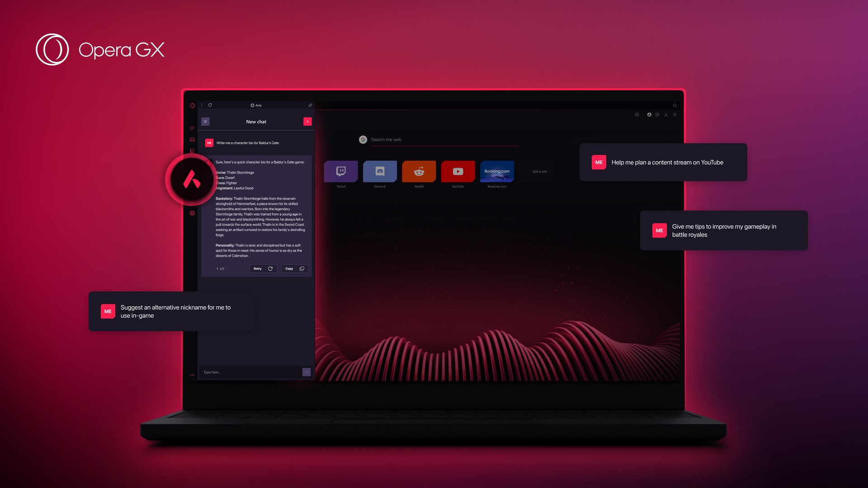This screenshot has height=488, width=868.
Task: Open the Twitch shortcut icon
Action: click(x=341, y=172)
